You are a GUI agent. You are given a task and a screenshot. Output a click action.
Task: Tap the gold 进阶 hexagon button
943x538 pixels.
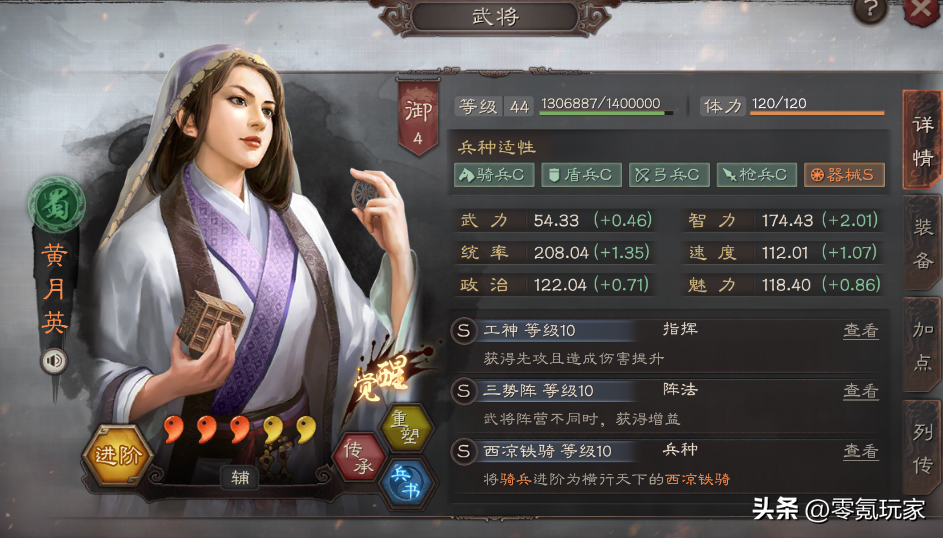pos(118,455)
